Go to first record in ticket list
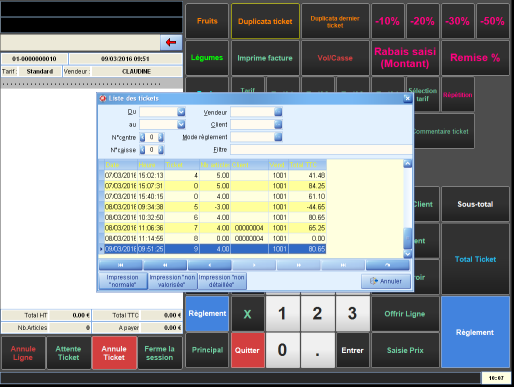This screenshot has width=514, height=387. [x=121, y=265]
